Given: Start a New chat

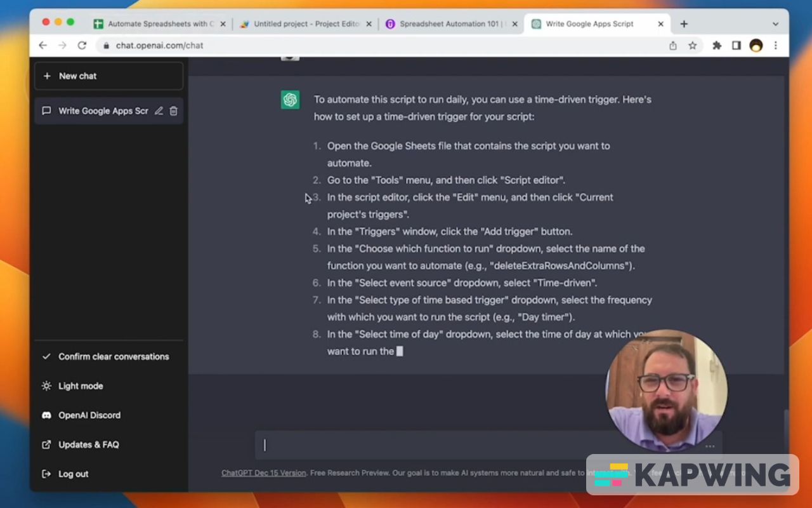Looking at the screenshot, I should click(108, 76).
